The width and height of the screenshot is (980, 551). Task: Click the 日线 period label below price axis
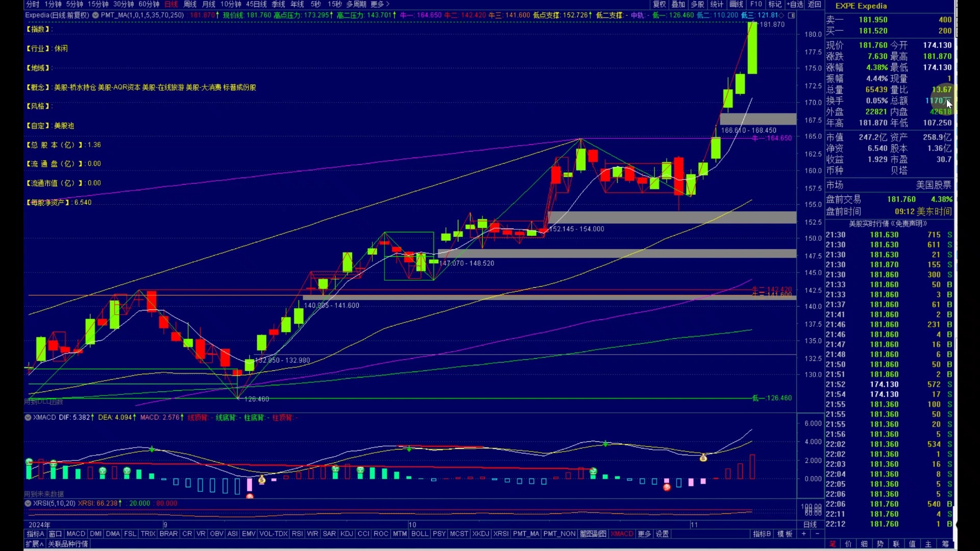(810, 524)
